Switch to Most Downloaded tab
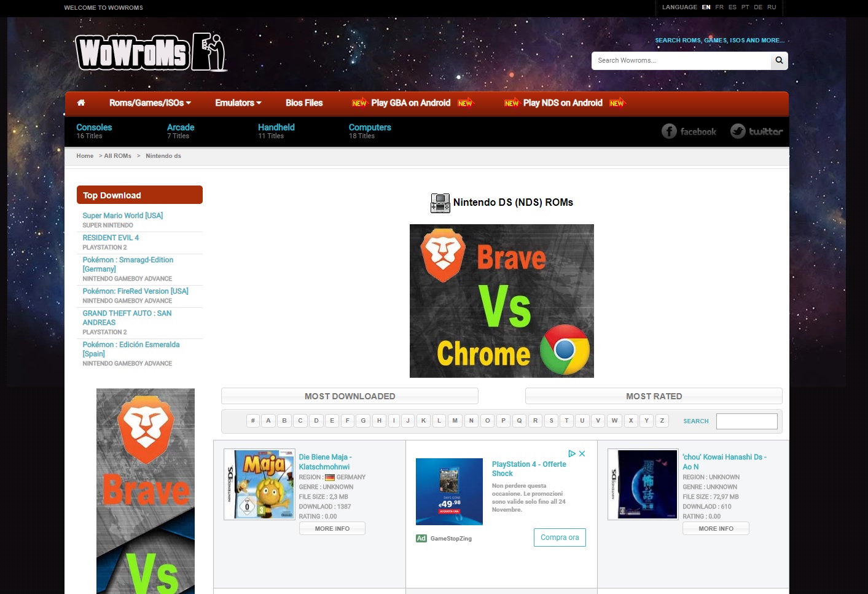This screenshot has height=594, width=868. (x=350, y=396)
